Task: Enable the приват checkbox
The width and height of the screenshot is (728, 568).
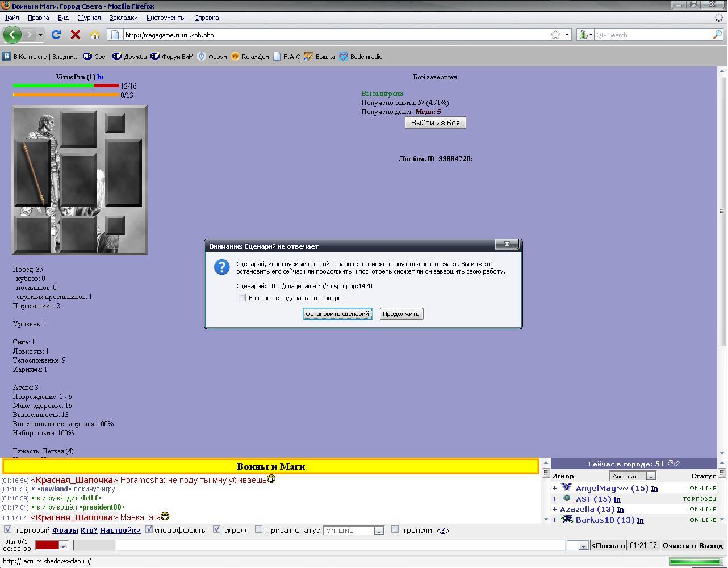Action: pos(259,529)
